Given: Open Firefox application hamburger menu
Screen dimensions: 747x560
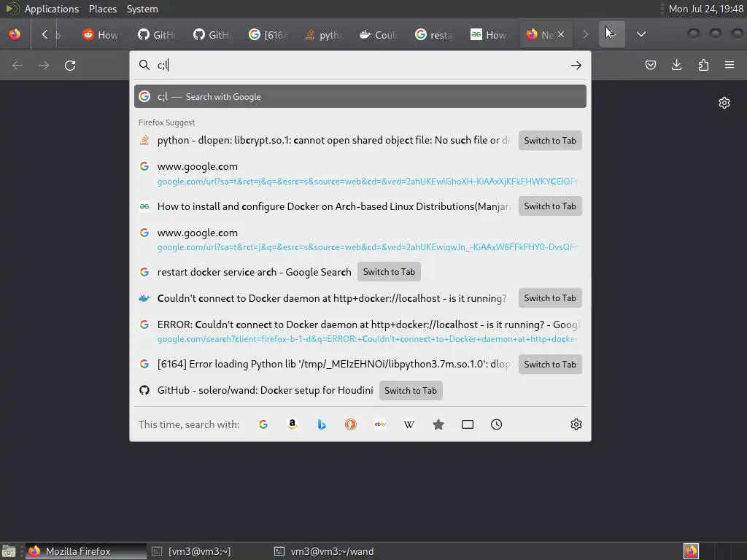Looking at the screenshot, I should [729, 65].
